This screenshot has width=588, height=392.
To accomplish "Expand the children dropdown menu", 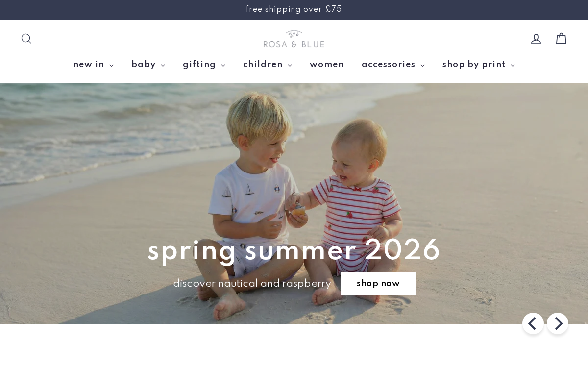I will tap(268, 65).
